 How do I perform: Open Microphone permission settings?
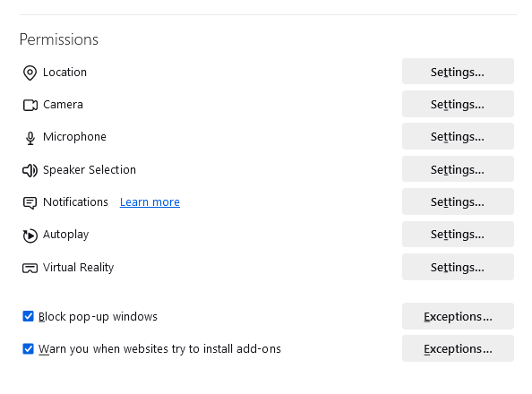(458, 136)
